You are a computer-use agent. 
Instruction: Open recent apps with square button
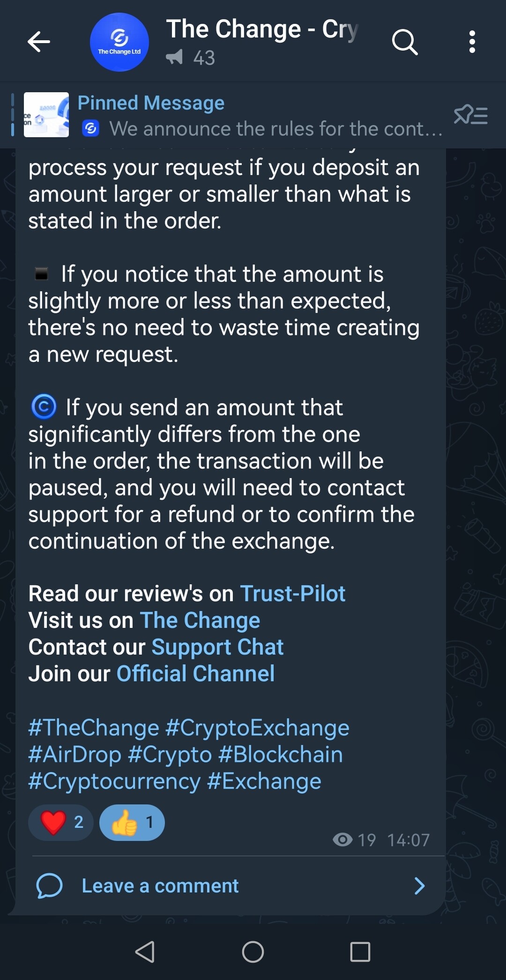coord(360,952)
